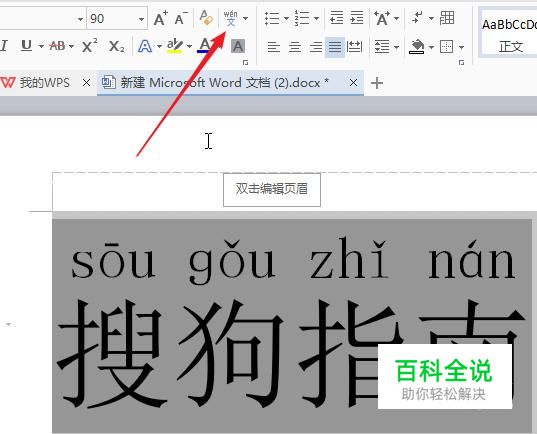Open the Chinese layout (A with arrows) tool
537x434 pixels.
point(382,18)
